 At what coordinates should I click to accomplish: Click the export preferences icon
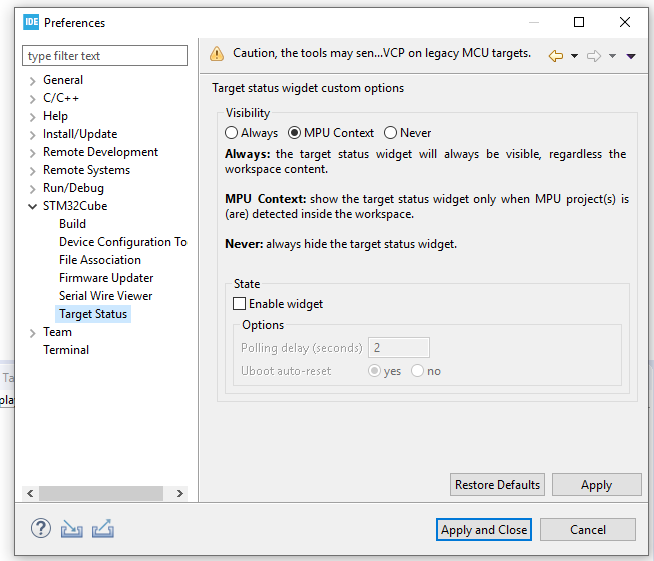[103, 528]
